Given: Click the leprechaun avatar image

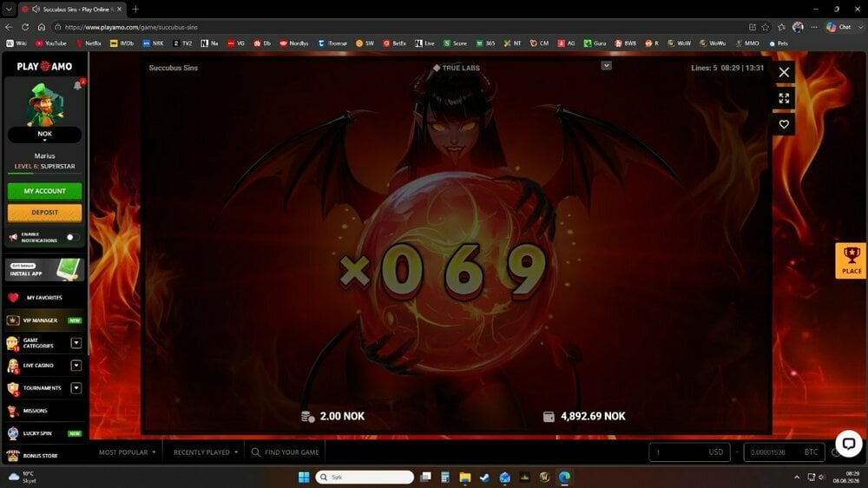Looking at the screenshot, I should 45,105.
